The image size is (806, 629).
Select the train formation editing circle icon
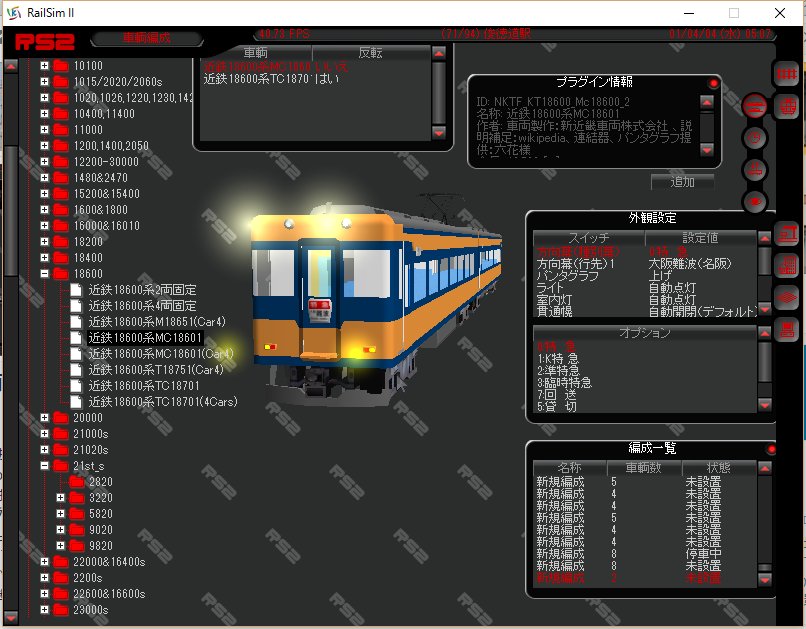point(755,106)
